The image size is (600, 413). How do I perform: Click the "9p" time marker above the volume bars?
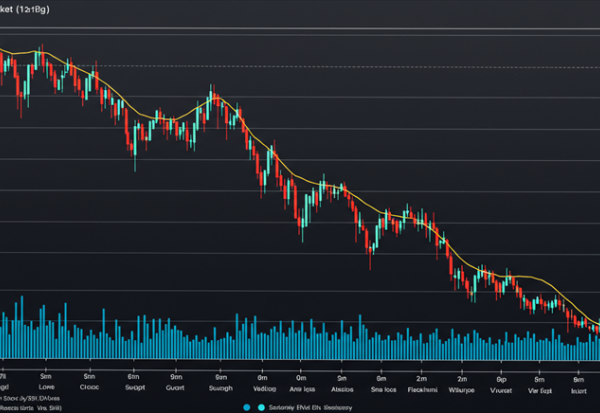[503, 380]
